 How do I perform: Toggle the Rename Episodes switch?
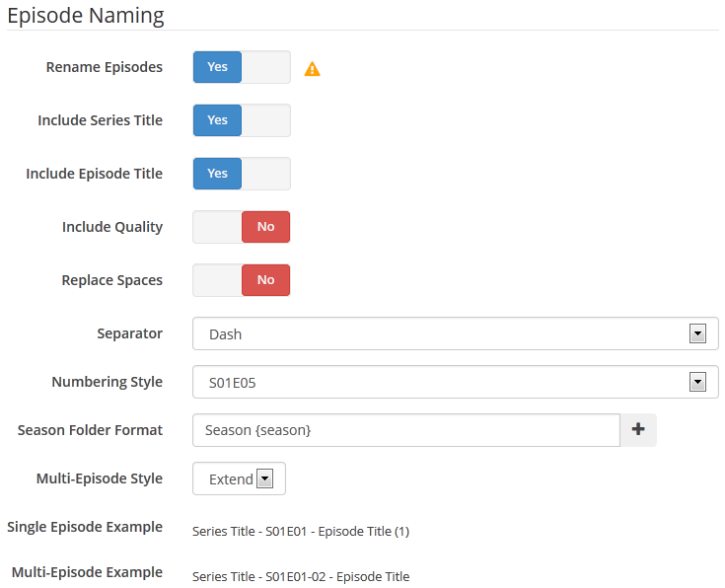pyautogui.click(x=242, y=67)
